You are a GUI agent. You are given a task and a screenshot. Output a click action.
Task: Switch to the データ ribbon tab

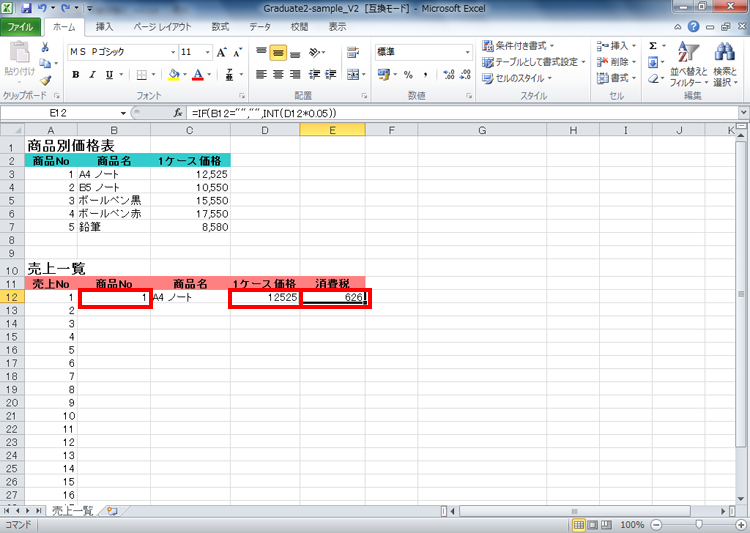tap(260, 27)
